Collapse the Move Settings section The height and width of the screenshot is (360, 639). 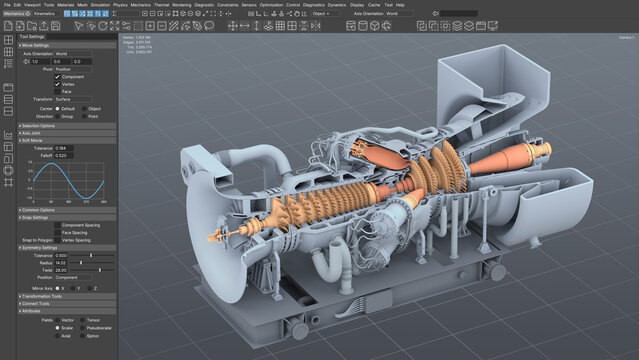(67, 45)
